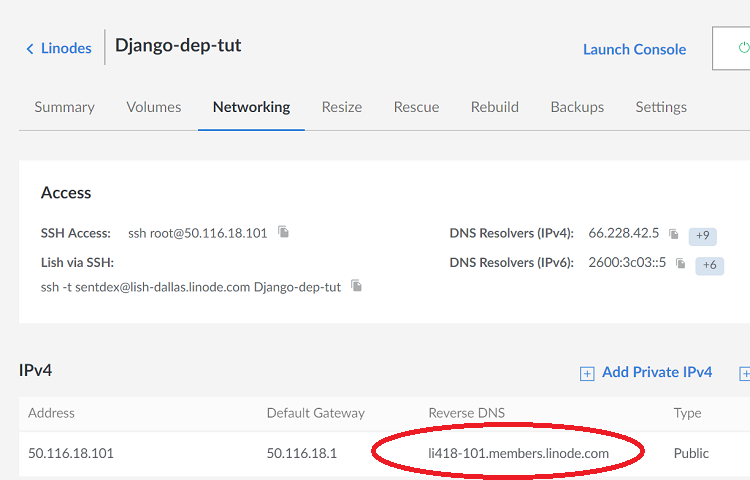Click the reverse DNS li418-101.members.linode.com
The image size is (750, 480).
pos(519,453)
